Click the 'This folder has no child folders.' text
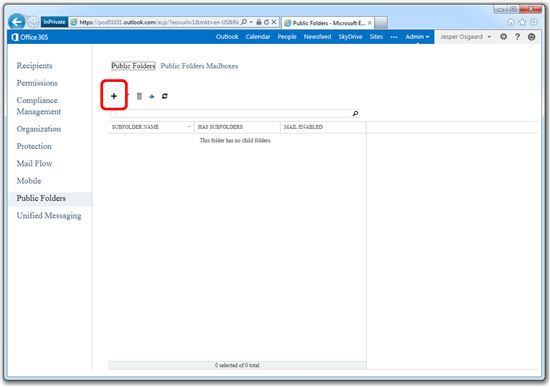Image resolution: width=550 pixels, height=387 pixels. click(235, 140)
